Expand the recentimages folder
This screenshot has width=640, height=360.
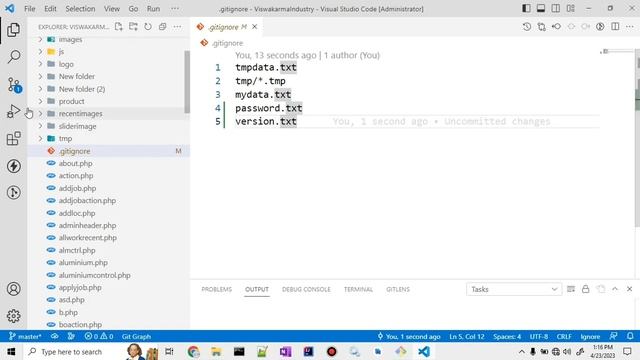[x=40, y=113]
